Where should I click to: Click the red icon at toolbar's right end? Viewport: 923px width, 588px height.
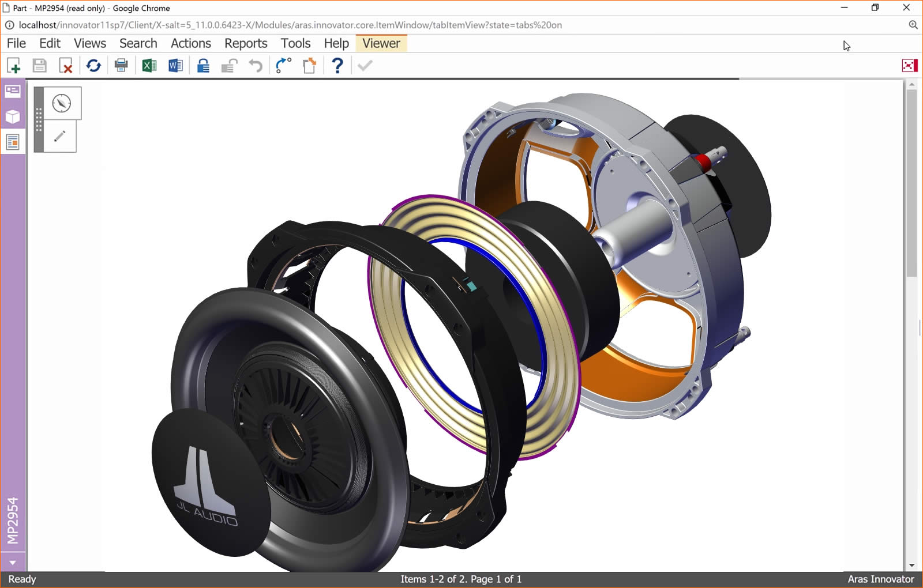coord(909,66)
